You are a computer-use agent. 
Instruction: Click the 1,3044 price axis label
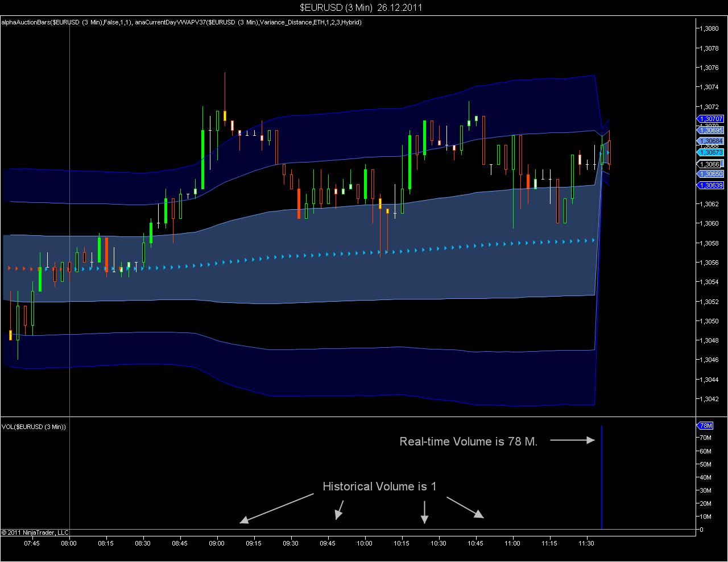point(709,380)
